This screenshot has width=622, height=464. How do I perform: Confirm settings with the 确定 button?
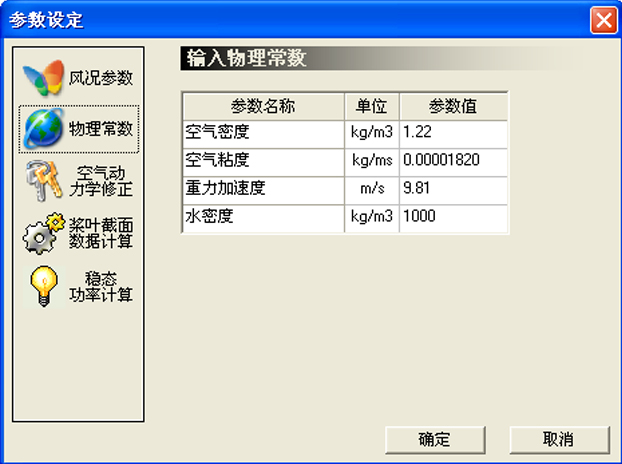click(435, 439)
